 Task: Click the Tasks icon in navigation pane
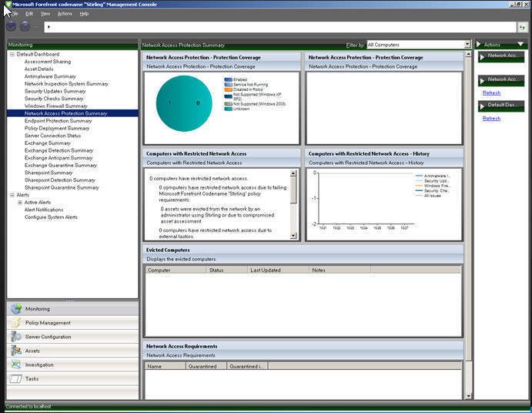click(16, 378)
